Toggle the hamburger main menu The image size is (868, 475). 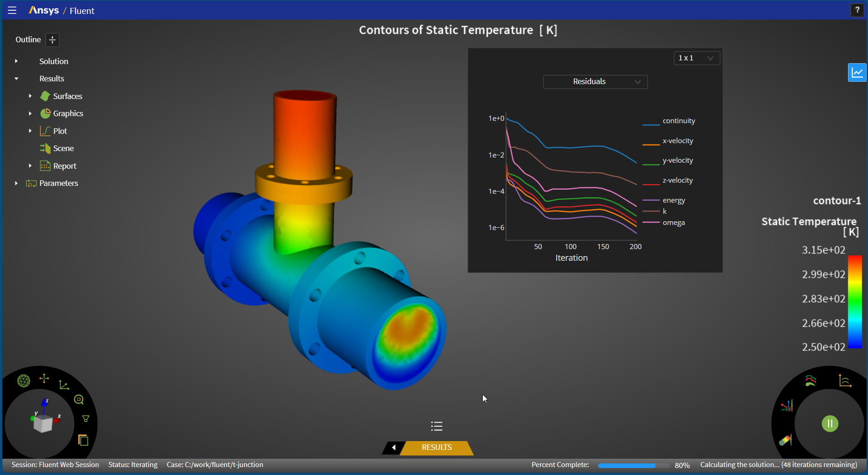click(12, 10)
